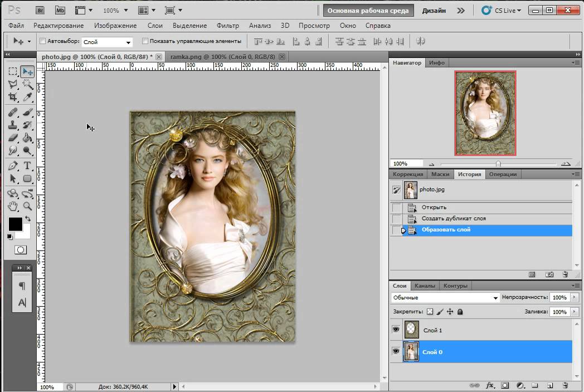Expand the Непрозрачность opacity slider arrow
Image resolution: width=584 pixels, height=392 pixels.
[x=574, y=298]
